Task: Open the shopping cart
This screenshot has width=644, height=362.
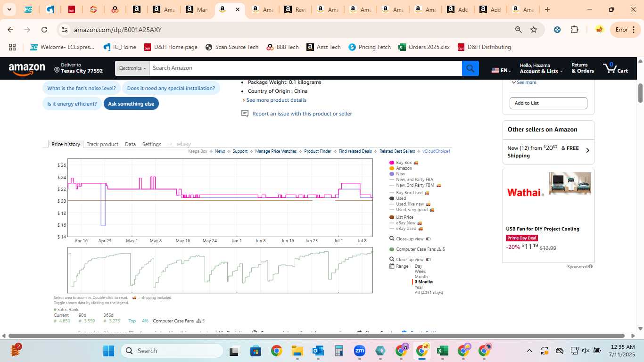Action: point(615,68)
